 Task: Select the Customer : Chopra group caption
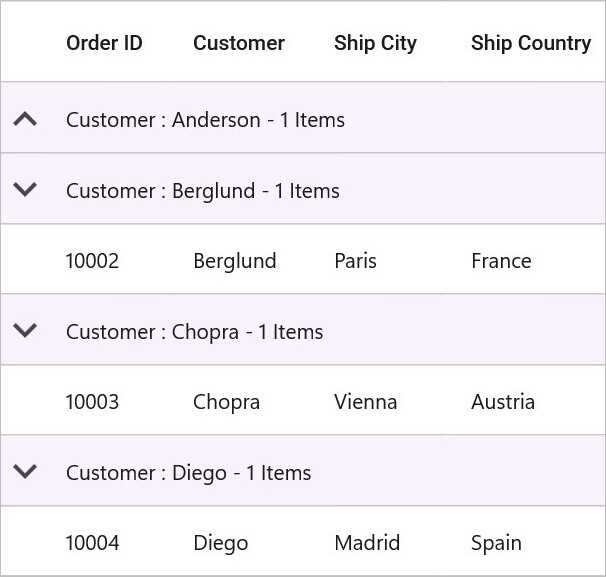[x=194, y=332]
